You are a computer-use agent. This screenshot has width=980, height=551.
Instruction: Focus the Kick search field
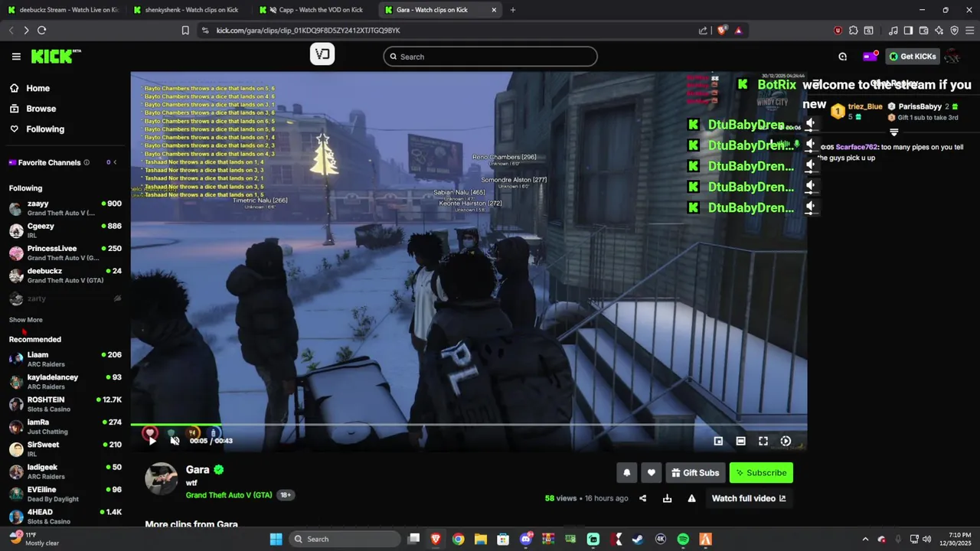[490, 57]
